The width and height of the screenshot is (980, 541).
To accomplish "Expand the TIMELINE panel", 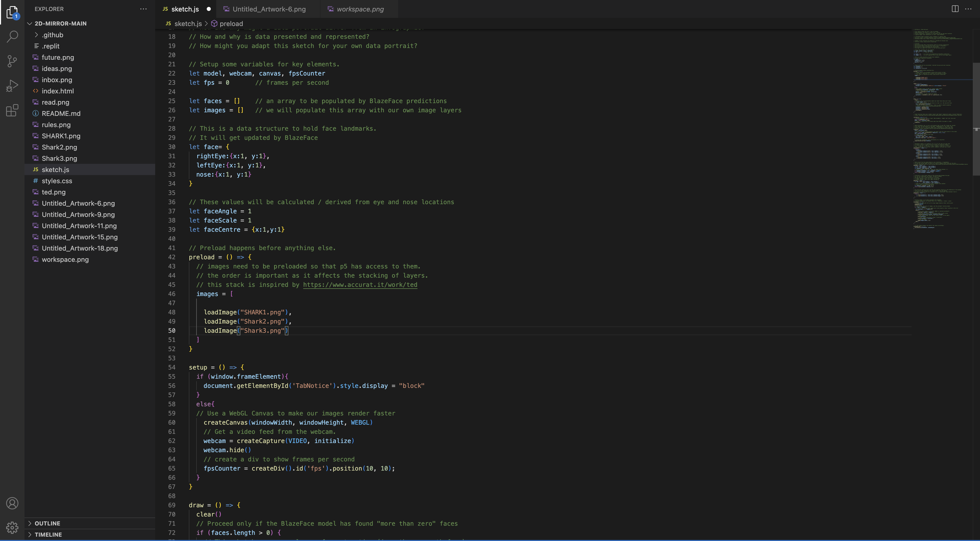I will [48, 535].
